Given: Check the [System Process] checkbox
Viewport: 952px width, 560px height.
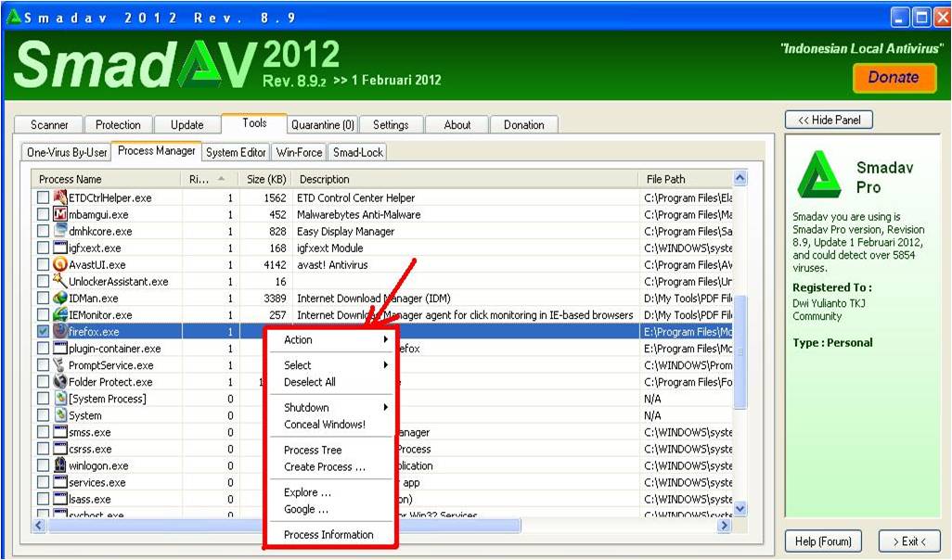Looking at the screenshot, I should pos(44,399).
